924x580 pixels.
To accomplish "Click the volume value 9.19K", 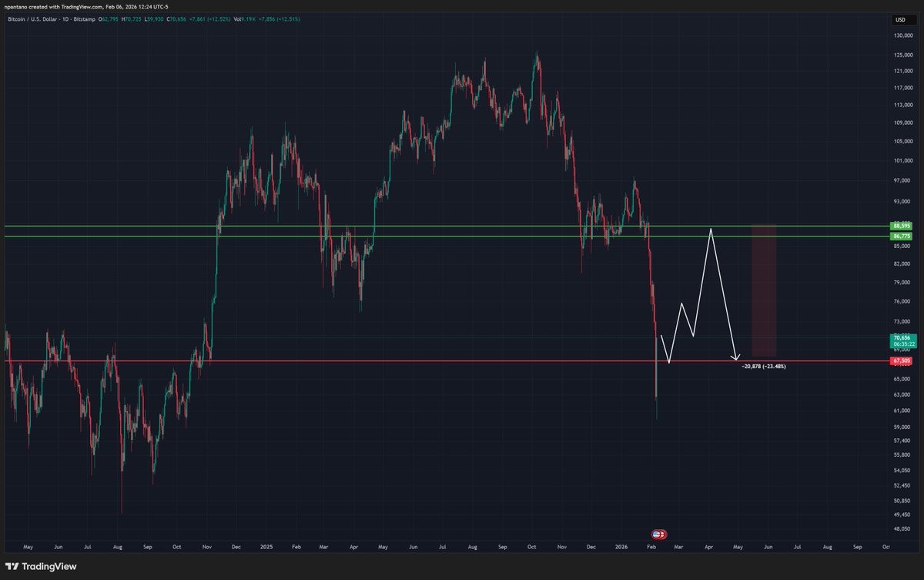I will [249, 19].
